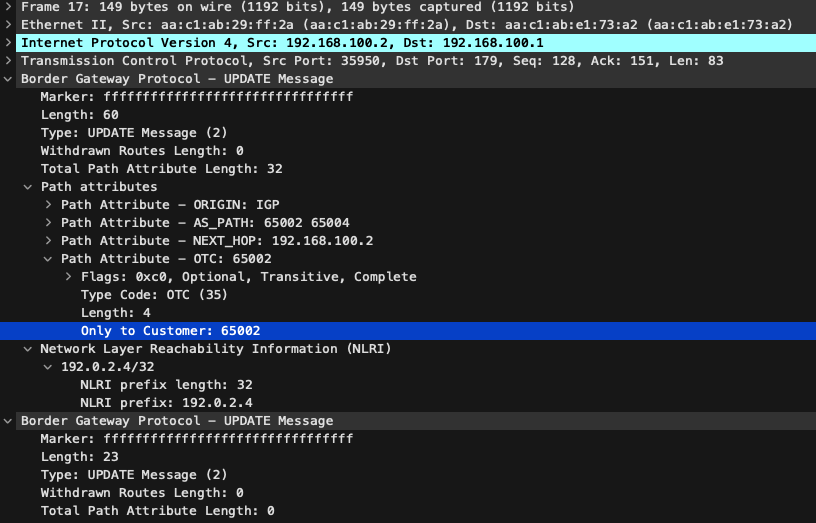Image resolution: width=816 pixels, height=523 pixels.
Task: Expand the Ethernet II row
Action: point(8,24)
